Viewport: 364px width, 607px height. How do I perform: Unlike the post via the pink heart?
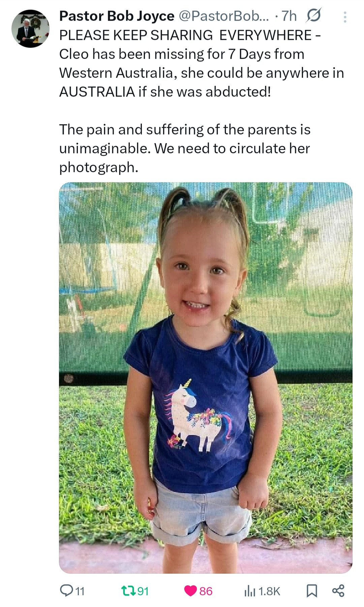(x=190, y=591)
